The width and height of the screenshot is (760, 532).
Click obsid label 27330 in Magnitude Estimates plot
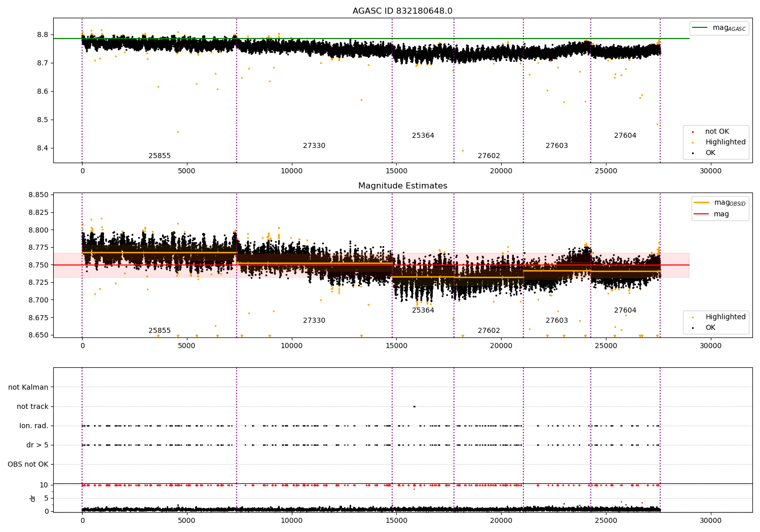click(x=314, y=321)
